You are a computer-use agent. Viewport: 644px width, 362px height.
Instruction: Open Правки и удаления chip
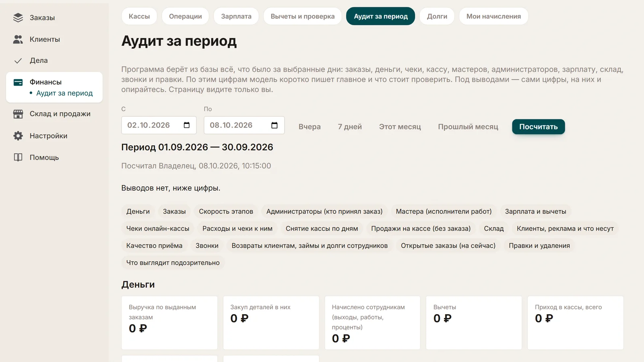pyautogui.click(x=539, y=246)
